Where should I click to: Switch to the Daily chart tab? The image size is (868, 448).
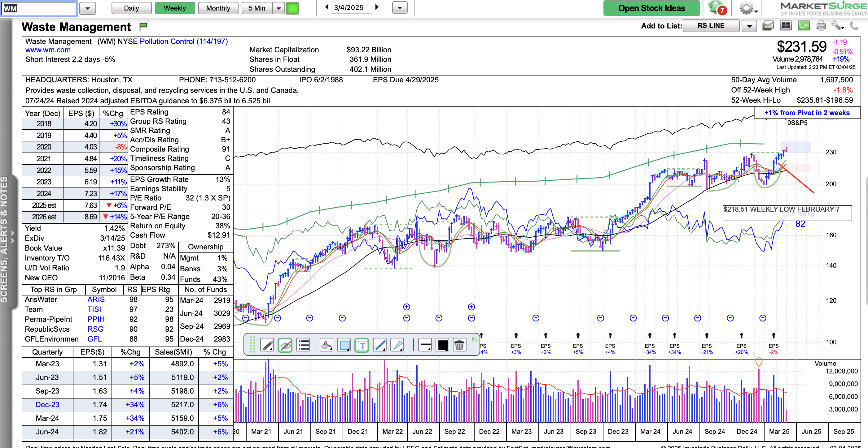click(131, 8)
